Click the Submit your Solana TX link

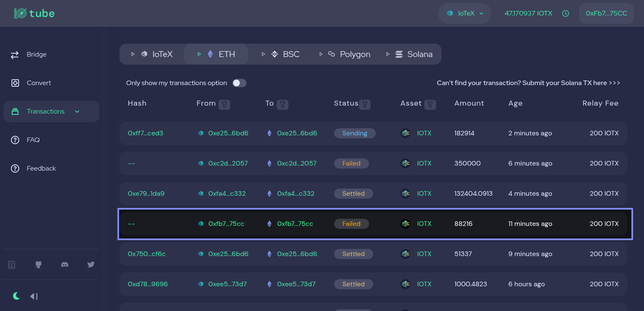click(528, 83)
